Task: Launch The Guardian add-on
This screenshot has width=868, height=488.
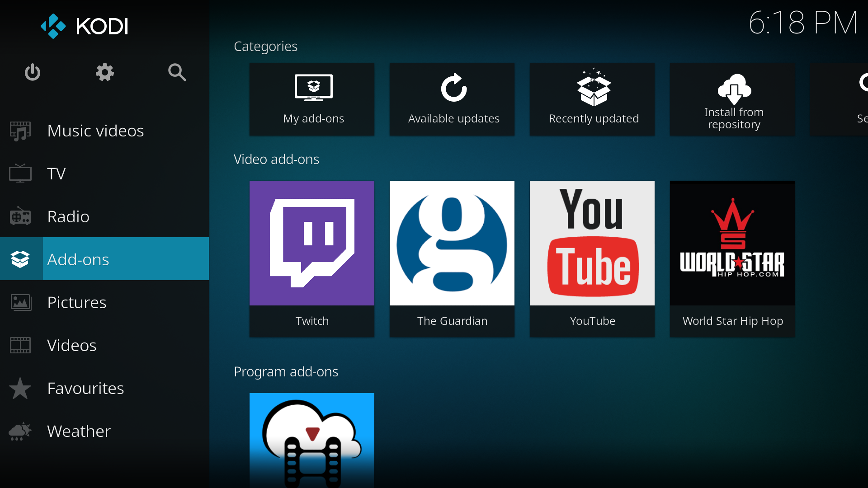Action: [x=452, y=258]
